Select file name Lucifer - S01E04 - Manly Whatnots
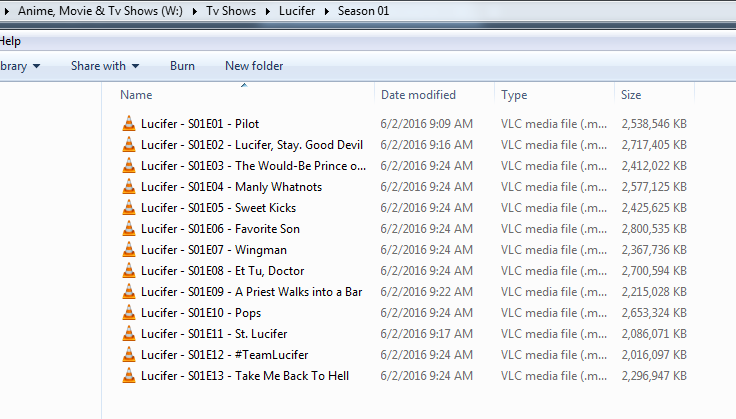The width and height of the screenshot is (736, 419). pyautogui.click(x=231, y=187)
